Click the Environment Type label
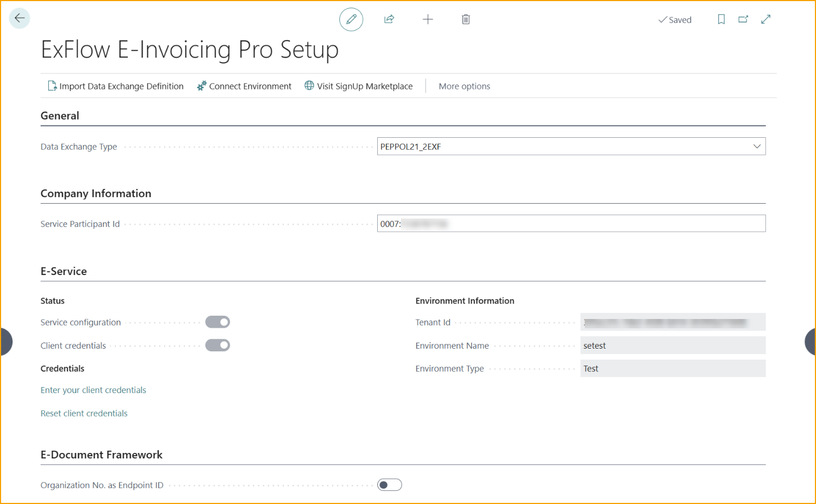 coord(450,368)
